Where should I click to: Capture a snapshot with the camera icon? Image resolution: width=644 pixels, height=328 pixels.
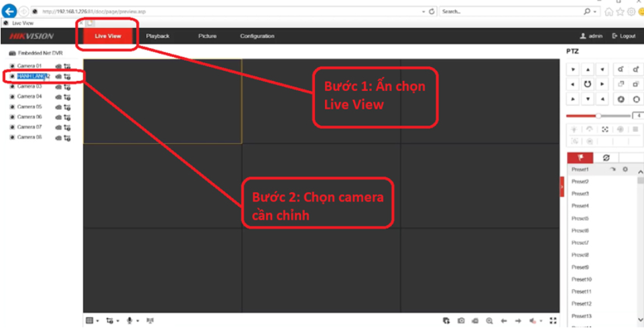point(461,321)
